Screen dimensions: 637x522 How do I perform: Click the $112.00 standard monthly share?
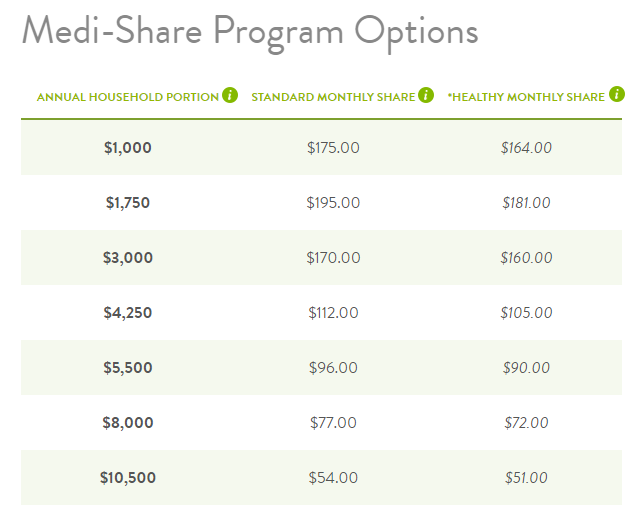[333, 312]
